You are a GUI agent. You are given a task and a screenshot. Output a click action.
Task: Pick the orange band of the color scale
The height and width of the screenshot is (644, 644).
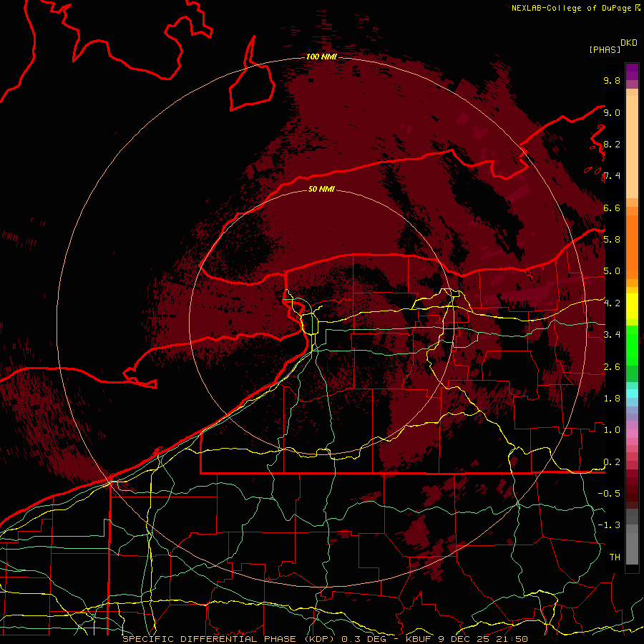[632, 246]
